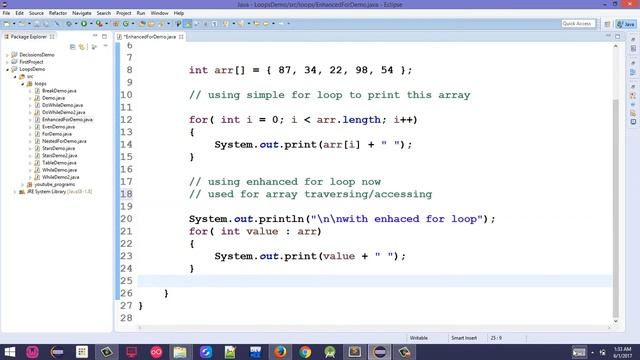Click the editor vertical scrollbar thumb
640x360 pixels.
tap(616, 208)
